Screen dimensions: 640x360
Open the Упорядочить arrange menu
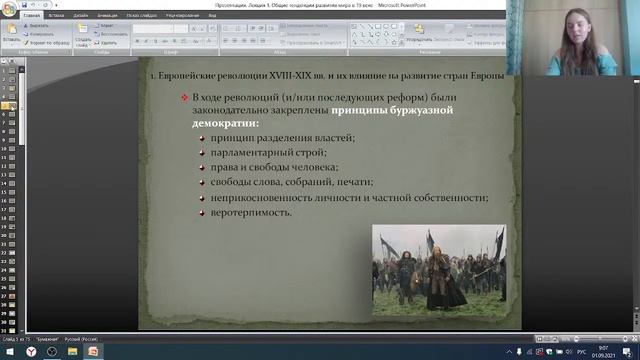(x=419, y=33)
